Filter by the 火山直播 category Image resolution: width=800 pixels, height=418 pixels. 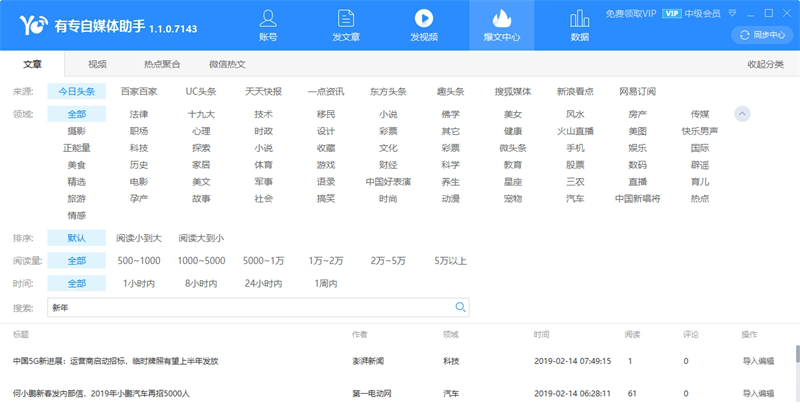(575, 131)
